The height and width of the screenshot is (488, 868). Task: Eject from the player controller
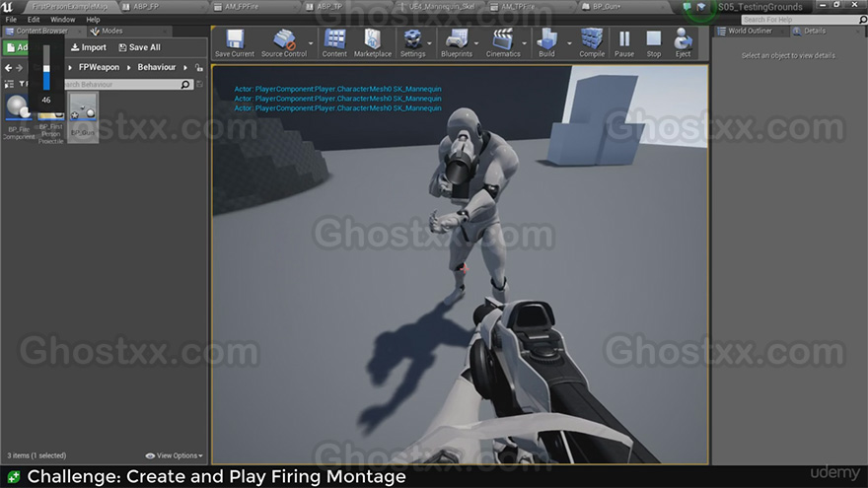(683, 43)
